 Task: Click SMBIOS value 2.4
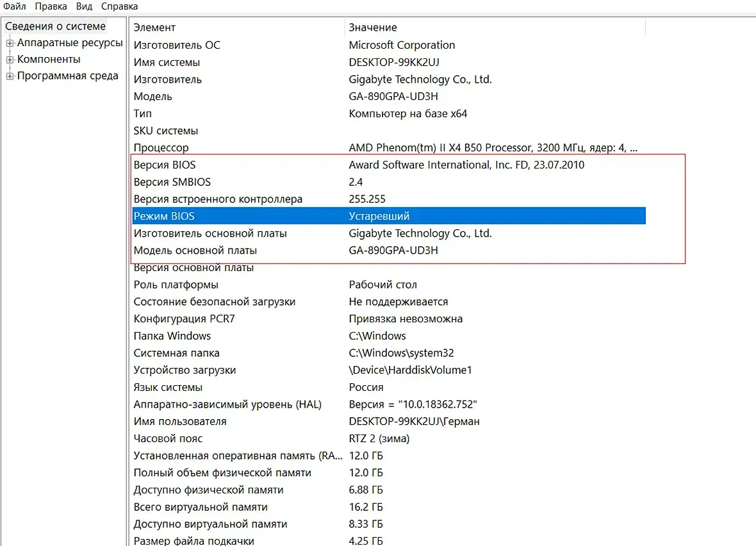[x=356, y=182]
